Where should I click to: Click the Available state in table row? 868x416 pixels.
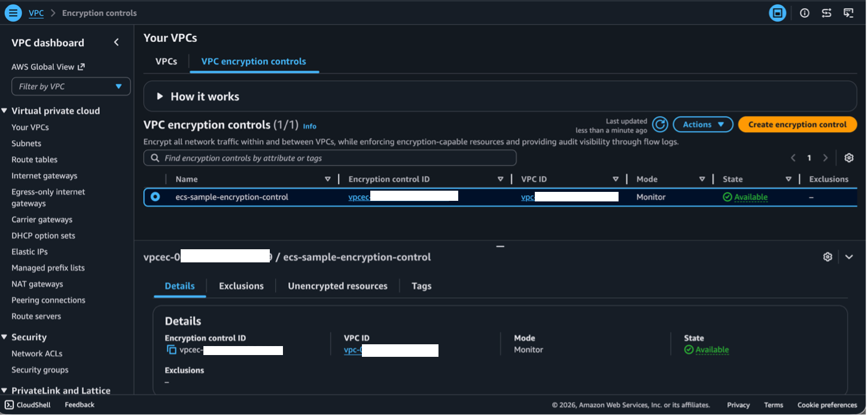click(745, 197)
